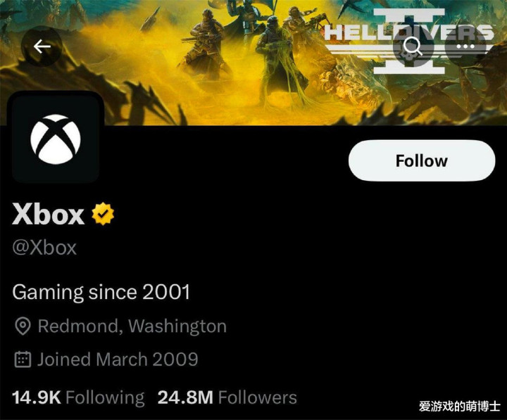Image resolution: width=507 pixels, height=420 pixels.
Task: Click the Helldivers II logo in banner
Action: pyautogui.click(x=410, y=40)
